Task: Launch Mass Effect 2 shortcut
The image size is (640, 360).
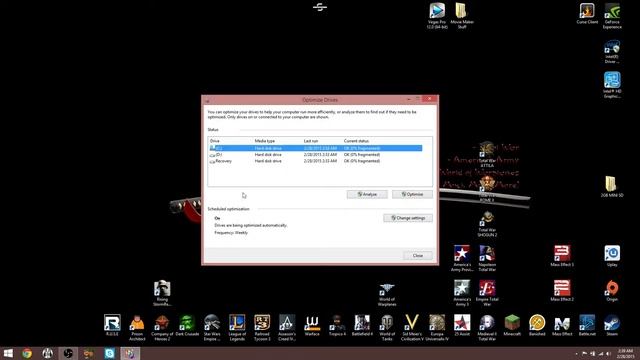Action: [562, 291]
